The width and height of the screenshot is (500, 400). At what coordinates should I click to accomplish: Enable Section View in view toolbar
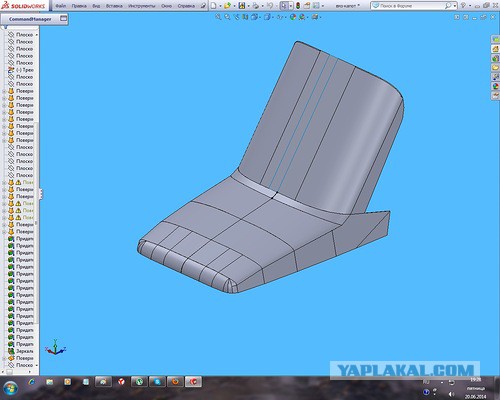(x=245, y=17)
